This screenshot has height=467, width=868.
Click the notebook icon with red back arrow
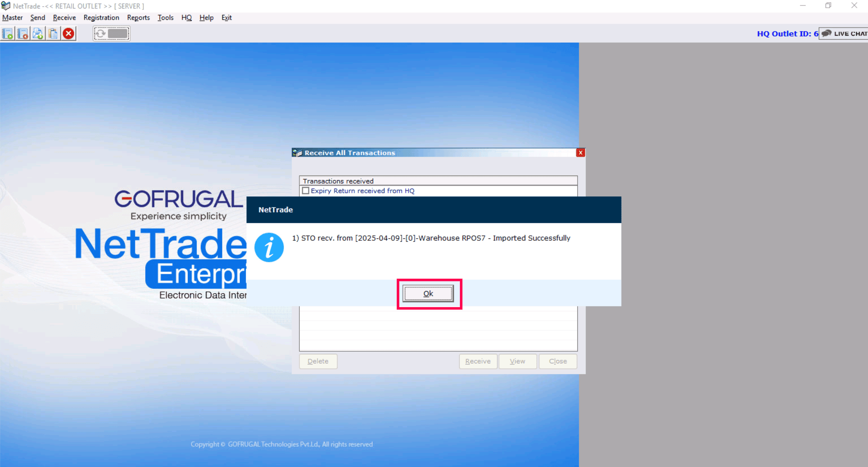[23, 33]
